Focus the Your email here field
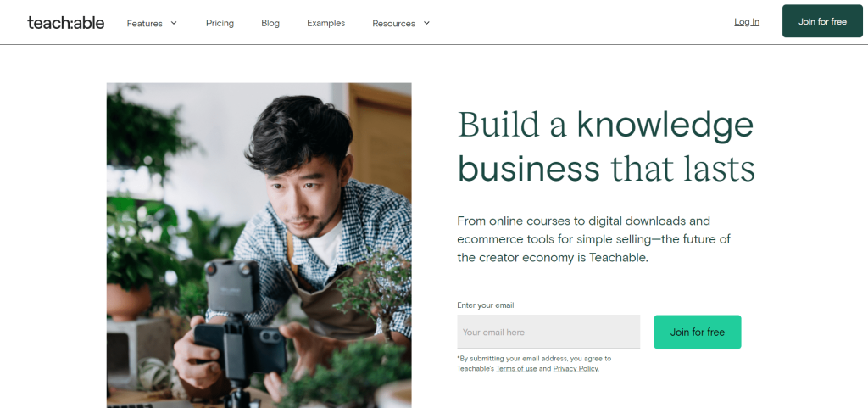The width and height of the screenshot is (868, 408). [548, 333]
